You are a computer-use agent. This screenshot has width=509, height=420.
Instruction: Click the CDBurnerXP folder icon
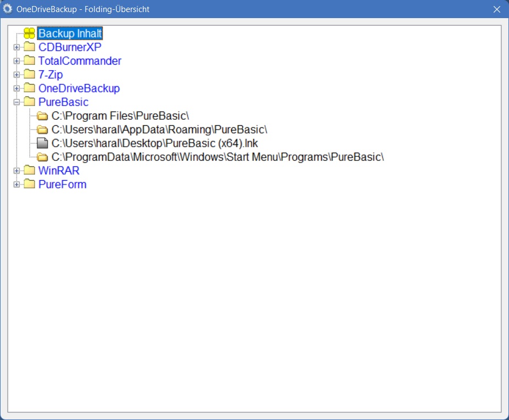coord(30,47)
